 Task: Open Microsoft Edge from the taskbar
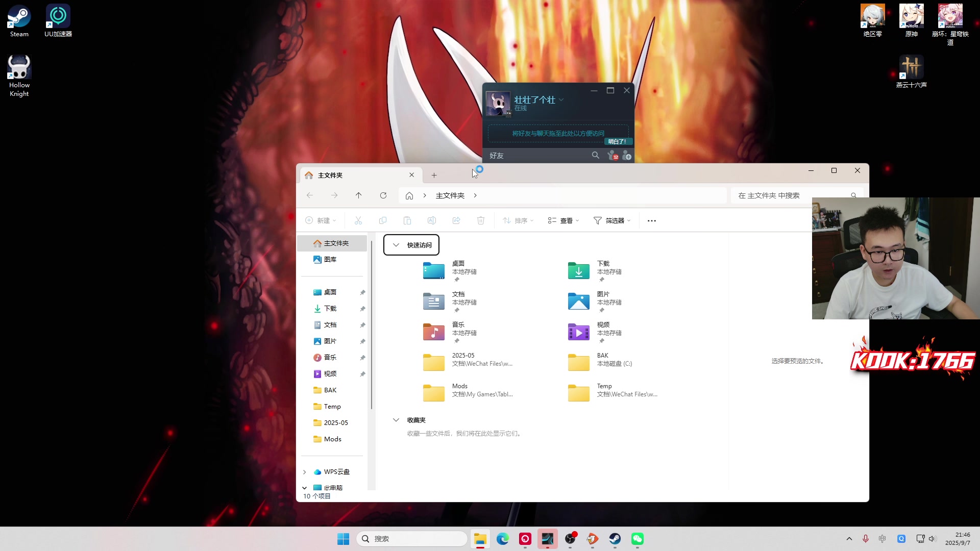click(503, 539)
